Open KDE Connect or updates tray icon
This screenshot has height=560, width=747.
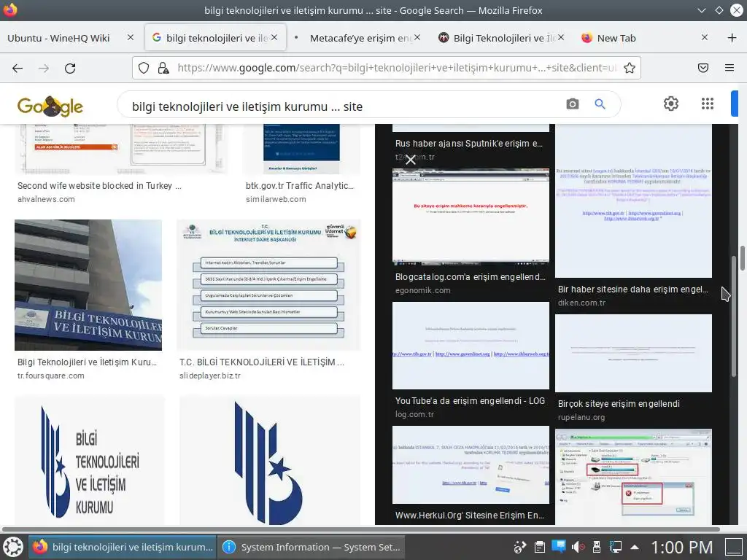pos(519,547)
